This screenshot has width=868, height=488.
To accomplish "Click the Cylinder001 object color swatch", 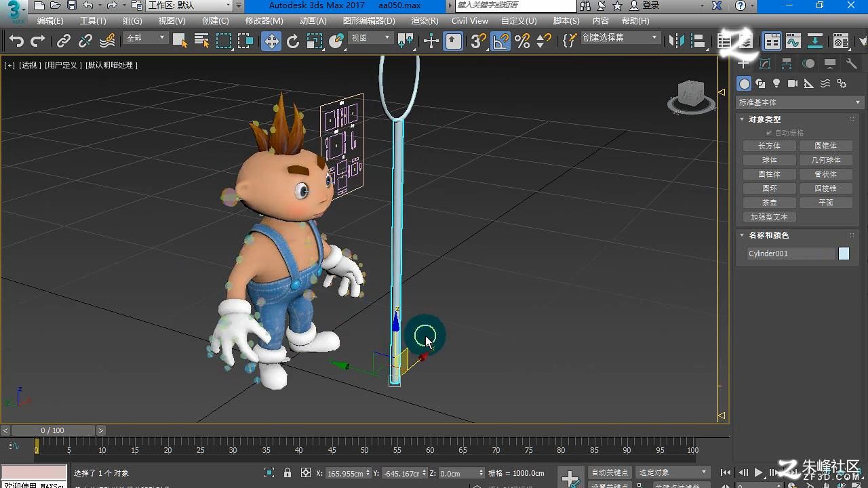I will [x=844, y=253].
